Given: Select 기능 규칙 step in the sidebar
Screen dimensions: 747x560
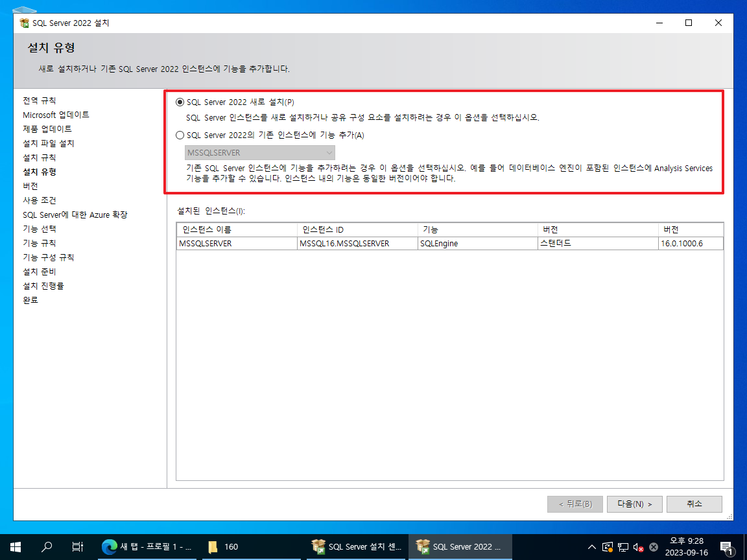Looking at the screenshot, I should point(40,243).
